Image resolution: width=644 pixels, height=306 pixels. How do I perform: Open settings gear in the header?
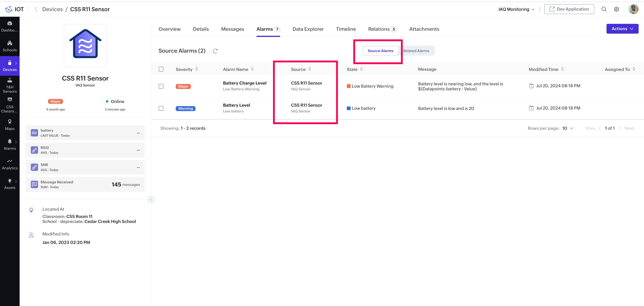point(616,9)
